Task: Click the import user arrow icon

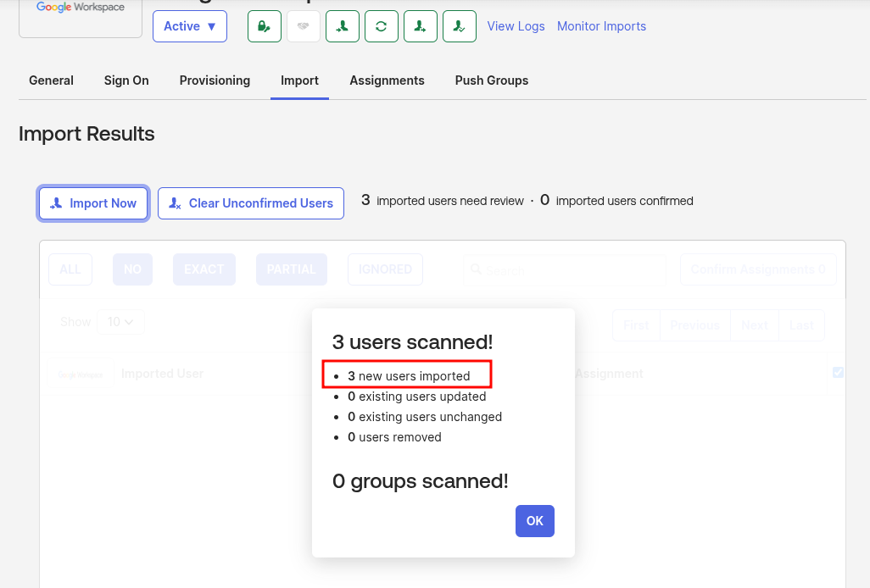Action: pyautogui.click(x=342, y=26)
